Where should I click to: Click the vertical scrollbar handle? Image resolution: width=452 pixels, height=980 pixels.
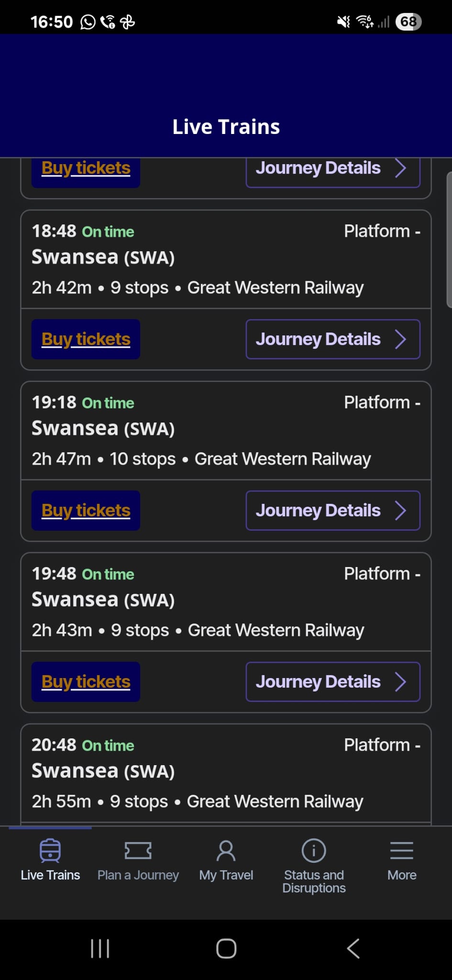(449, 239)
